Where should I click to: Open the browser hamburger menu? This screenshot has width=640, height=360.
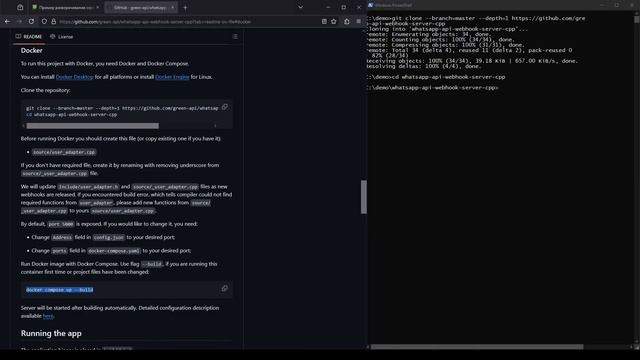[359, 21]
